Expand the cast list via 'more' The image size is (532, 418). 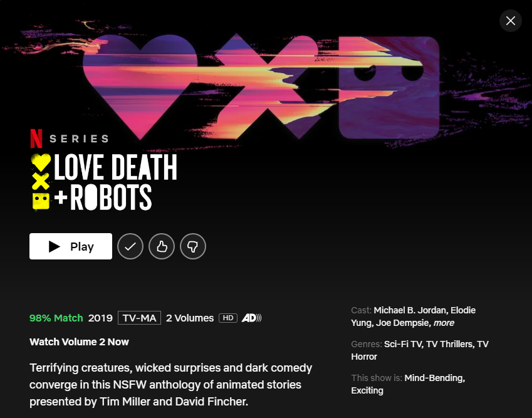[444, 323]
